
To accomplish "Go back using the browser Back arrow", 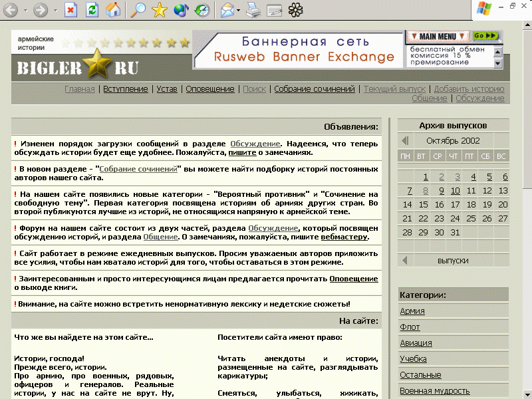I will [11, 10].
